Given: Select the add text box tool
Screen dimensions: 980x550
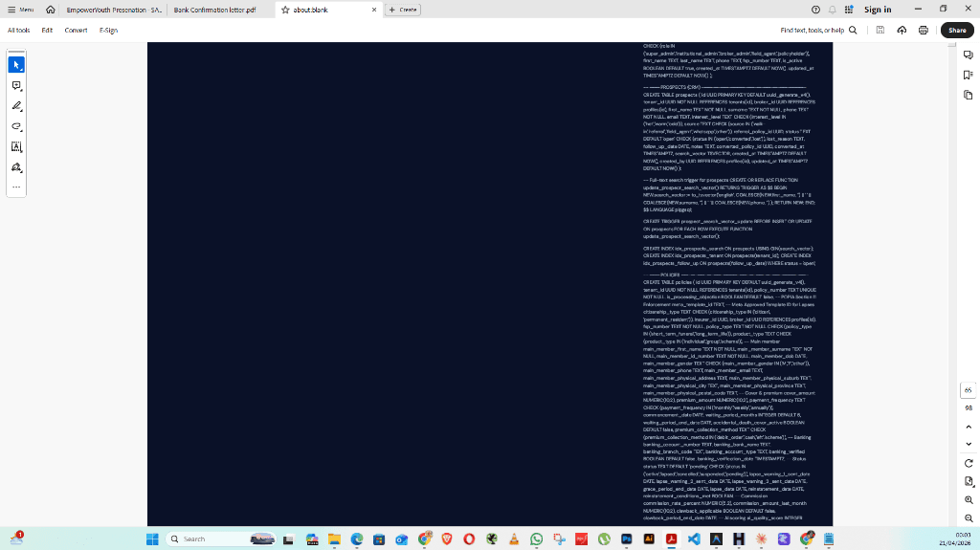Looking at the screenshot, I should click(x=16, y=147).
